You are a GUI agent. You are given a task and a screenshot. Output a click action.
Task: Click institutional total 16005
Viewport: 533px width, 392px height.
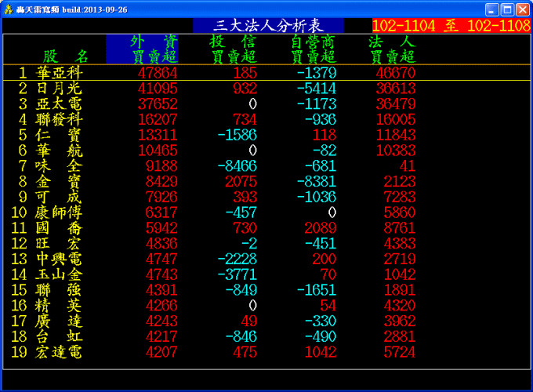pyautogui.click(x=396, y=120)
